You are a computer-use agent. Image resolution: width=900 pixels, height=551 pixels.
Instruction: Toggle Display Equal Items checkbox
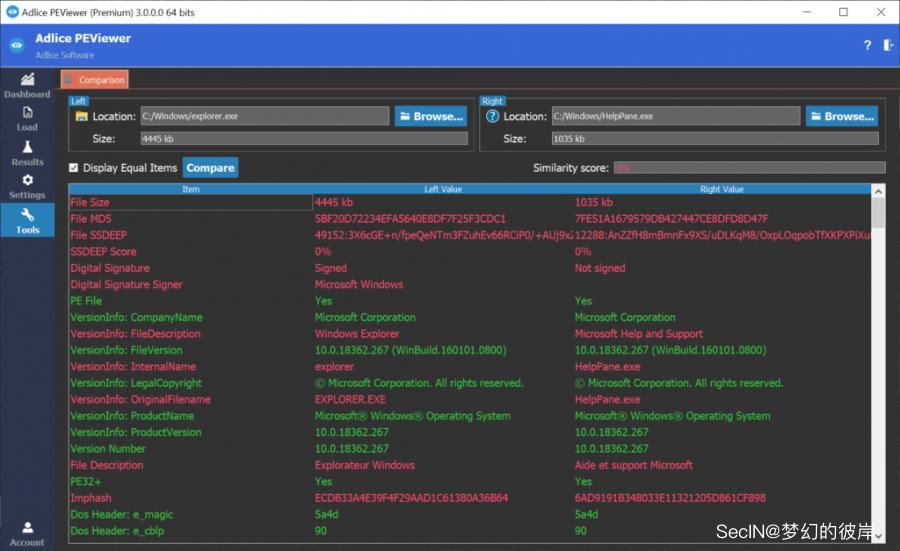[73, 168]
